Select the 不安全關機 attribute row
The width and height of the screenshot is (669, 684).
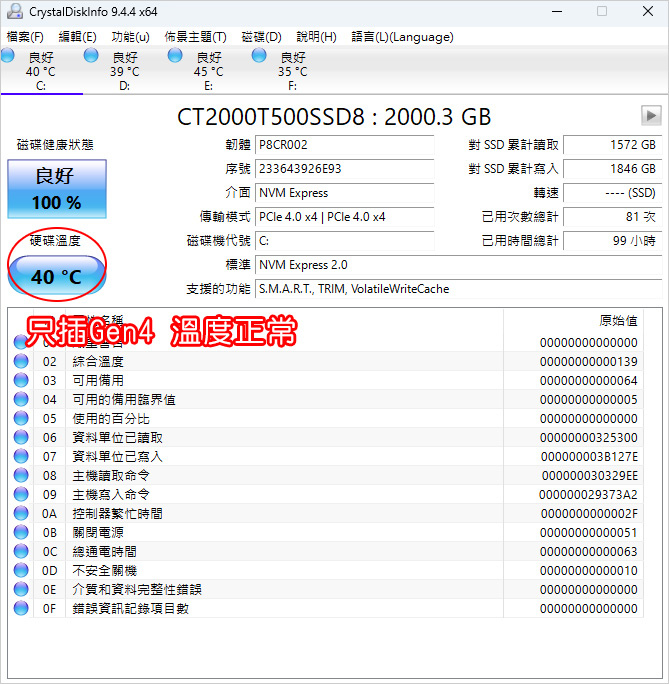point(326,570)
